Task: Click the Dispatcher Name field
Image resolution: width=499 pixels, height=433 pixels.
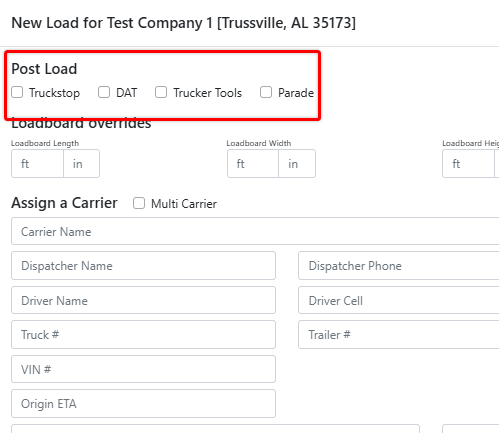Action: [143, 266]
